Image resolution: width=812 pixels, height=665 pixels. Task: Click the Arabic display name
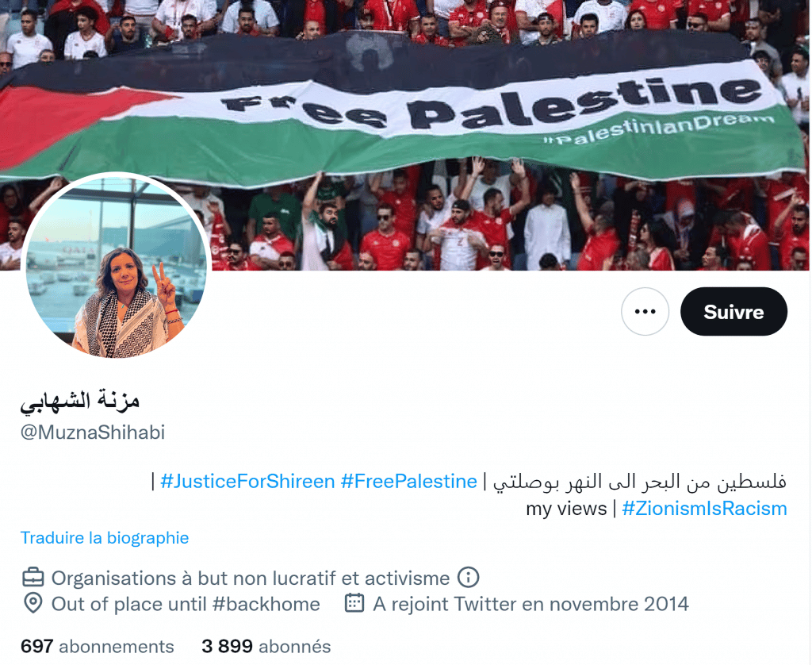click(x=80, y=402)
